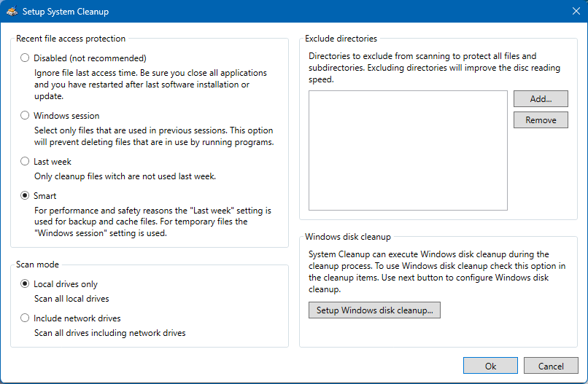Dismiss the dialog with Cancel

click(x=551, y=366)
